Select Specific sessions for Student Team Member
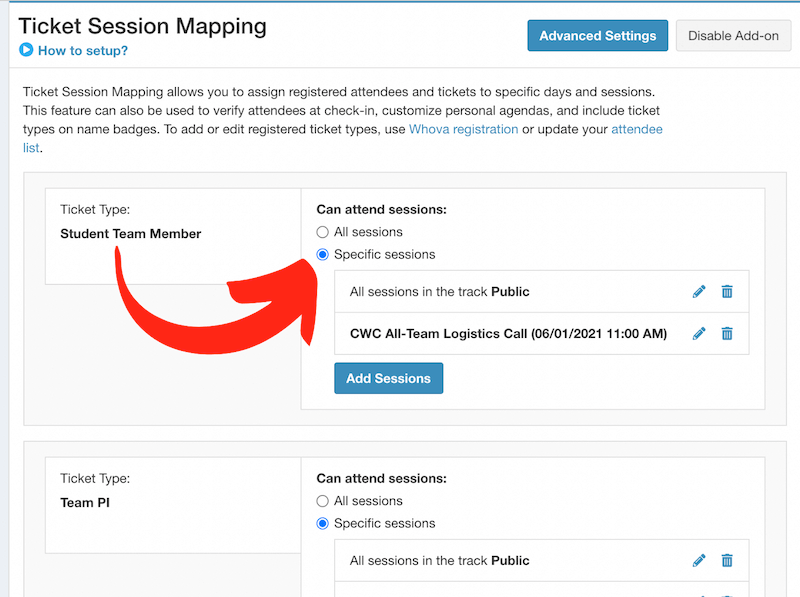The height and width of the screenshot is (597, 800). (323, 254)
